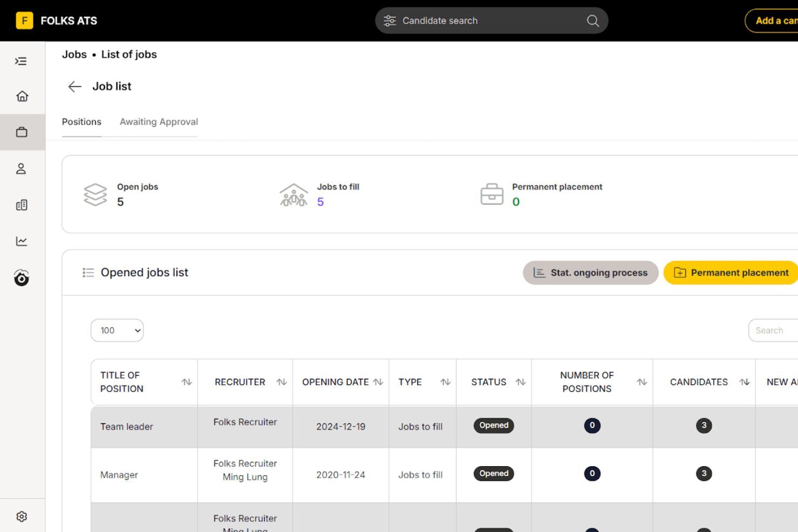Open candidate search filter options
Viewport: 798px width, 532px height.
[389, 20]
